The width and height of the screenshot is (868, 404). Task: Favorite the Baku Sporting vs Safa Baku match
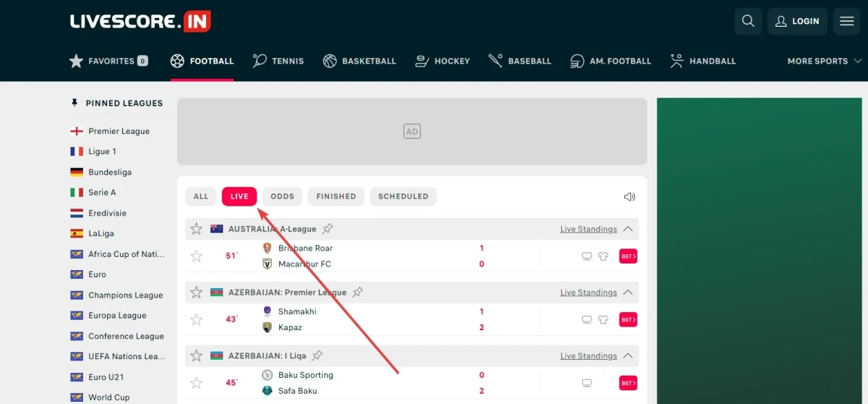(x=196, y=383)
